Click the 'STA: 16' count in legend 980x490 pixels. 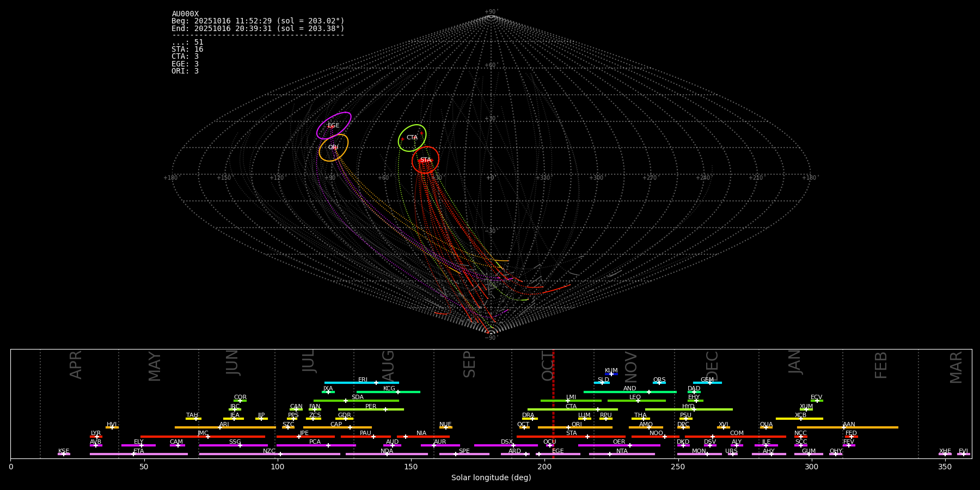point(187,50)
